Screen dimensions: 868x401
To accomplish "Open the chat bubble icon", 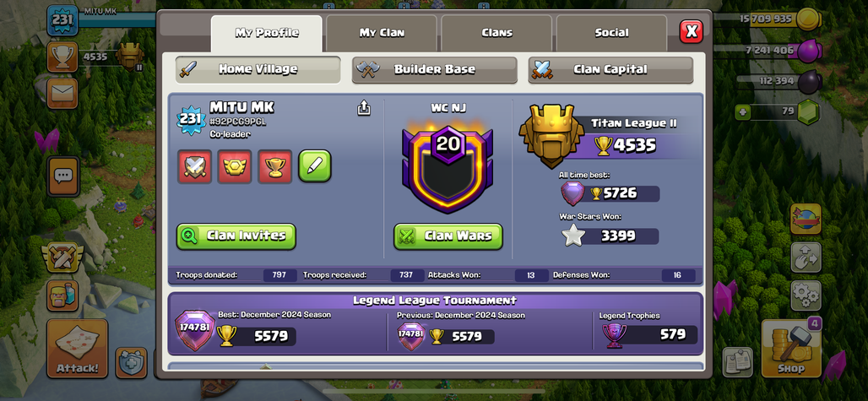I will pyautogui.click(x=63, y=176).
